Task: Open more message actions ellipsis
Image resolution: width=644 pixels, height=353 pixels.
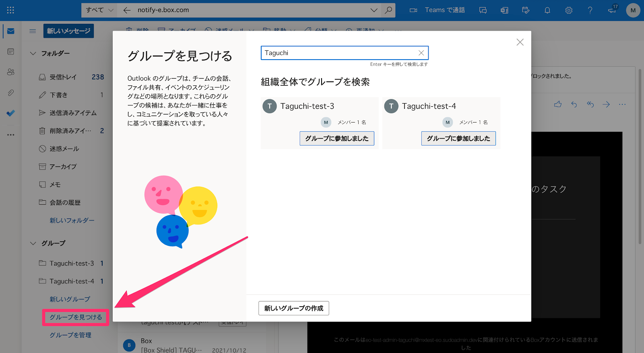Action: point(622,104)
